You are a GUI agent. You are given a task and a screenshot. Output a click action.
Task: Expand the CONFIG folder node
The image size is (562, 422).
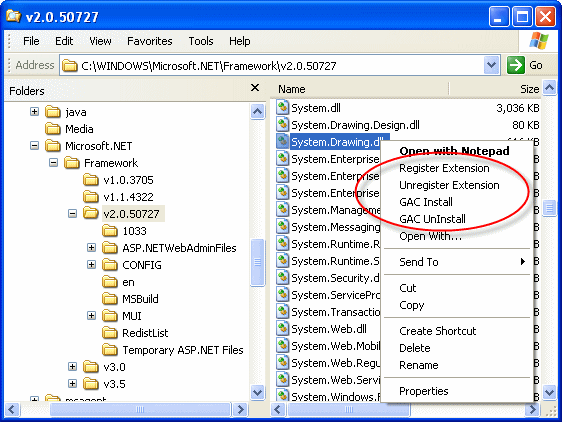[91, 265]
